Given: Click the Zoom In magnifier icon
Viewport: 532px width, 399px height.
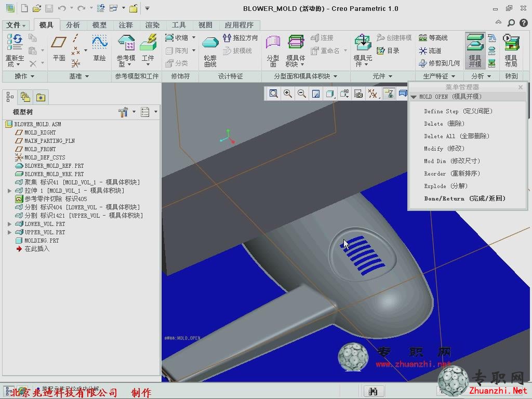Looking at the screenshot, I should point(288,94).
